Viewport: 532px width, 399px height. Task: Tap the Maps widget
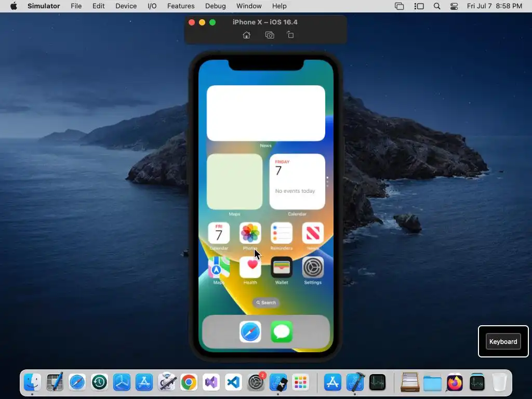pyautogui.click(x=234, y=181)
